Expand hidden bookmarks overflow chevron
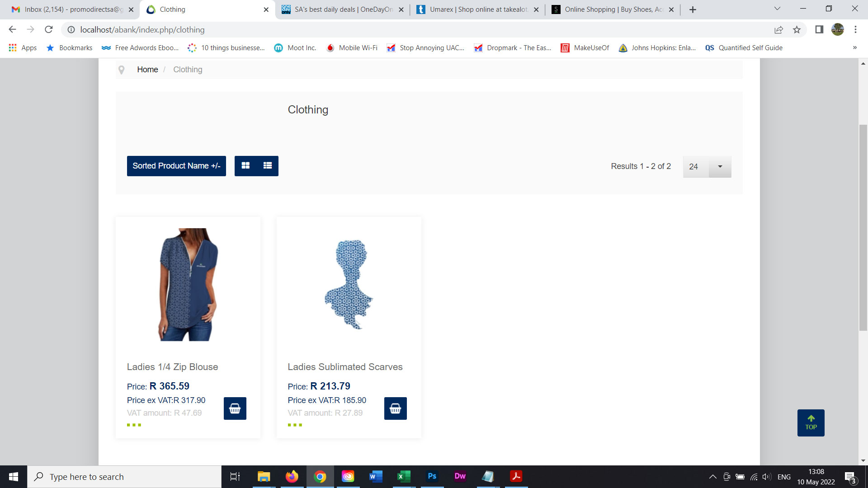This screenshot has height=488, width=868. (854, 48)
